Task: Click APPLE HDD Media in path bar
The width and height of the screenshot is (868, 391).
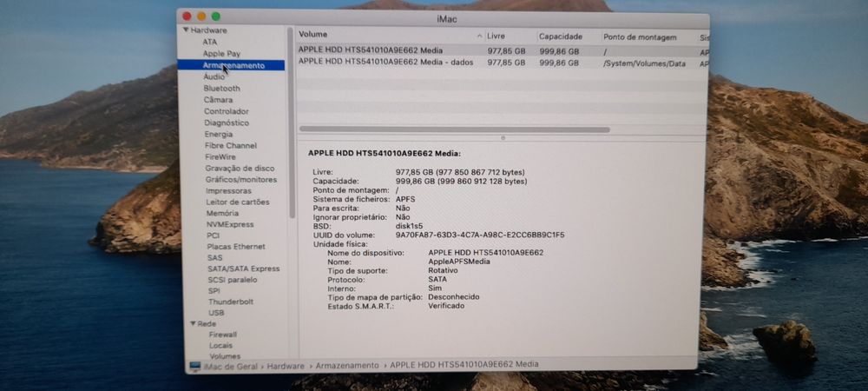Action: tap(464, 364)
